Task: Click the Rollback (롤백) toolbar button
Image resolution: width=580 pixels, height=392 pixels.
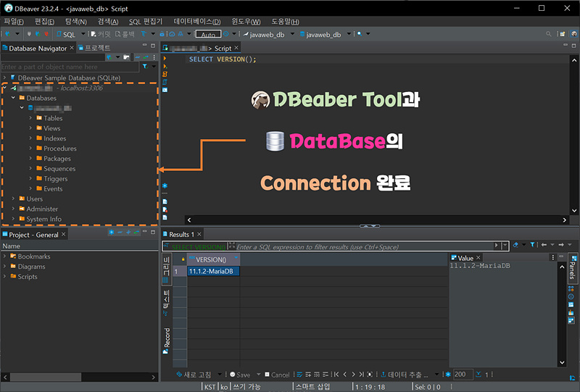Action: click(125, 34)
